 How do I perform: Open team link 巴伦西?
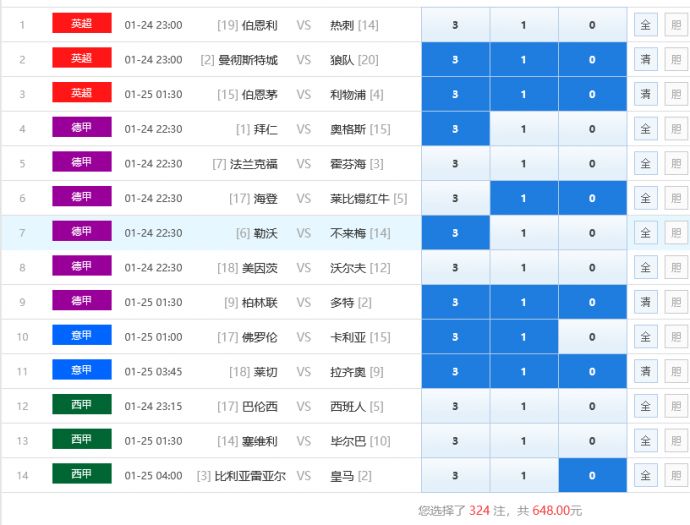[x=260, y=407]
